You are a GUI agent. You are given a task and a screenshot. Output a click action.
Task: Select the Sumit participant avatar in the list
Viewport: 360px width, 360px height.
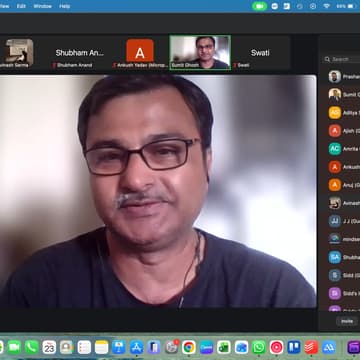tap(335, 95)
